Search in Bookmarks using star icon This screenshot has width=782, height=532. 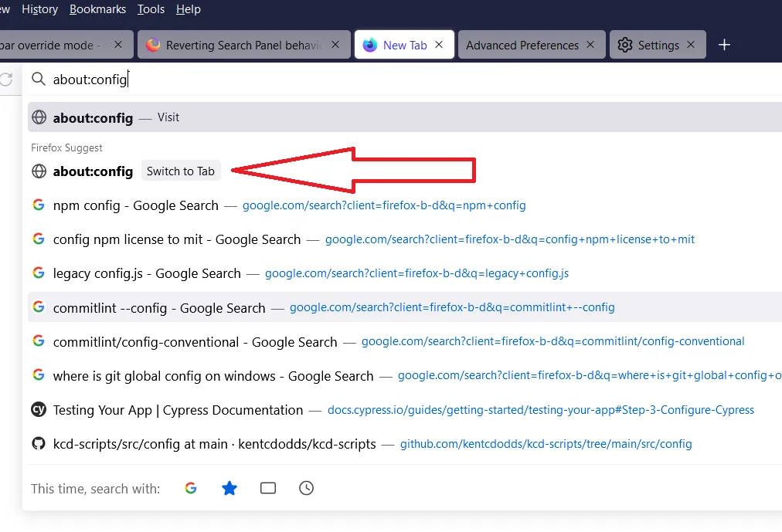[x=229, y=488]
